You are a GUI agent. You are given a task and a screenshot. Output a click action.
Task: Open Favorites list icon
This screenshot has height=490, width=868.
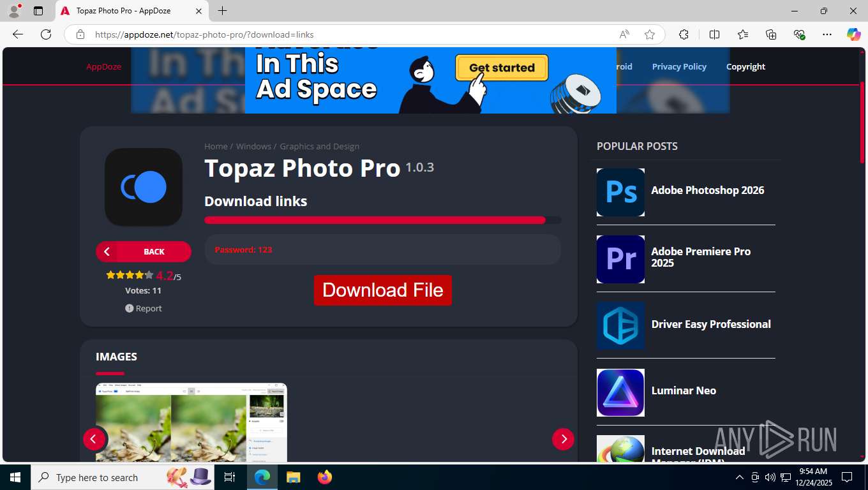[743, 34]
